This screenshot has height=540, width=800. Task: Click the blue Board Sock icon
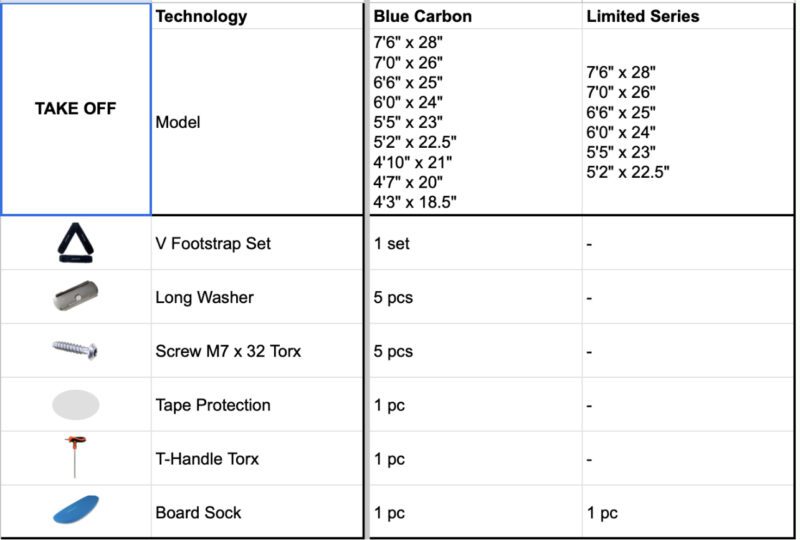coord(75,512)
